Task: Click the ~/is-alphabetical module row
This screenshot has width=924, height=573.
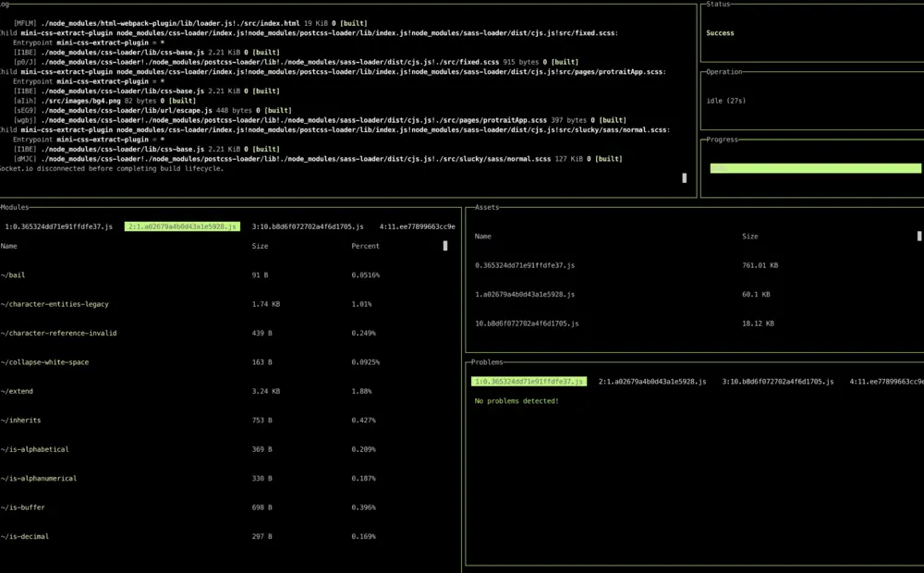Action: 190,449
